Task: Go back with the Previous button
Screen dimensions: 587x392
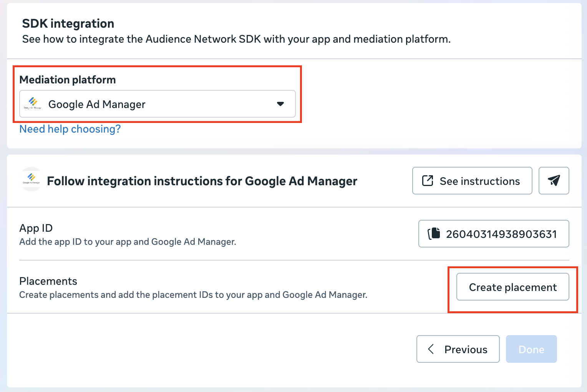Action: point(458,349)
